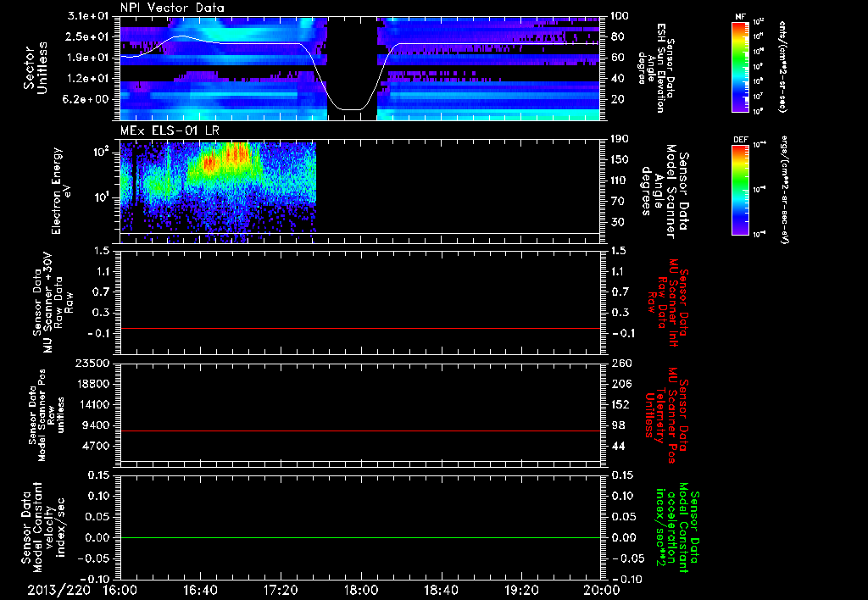This screenshot has width=868, height=600.
Task: Click the 'Model Scanner Pos Raw unitless' axis title
Action: 47,415
